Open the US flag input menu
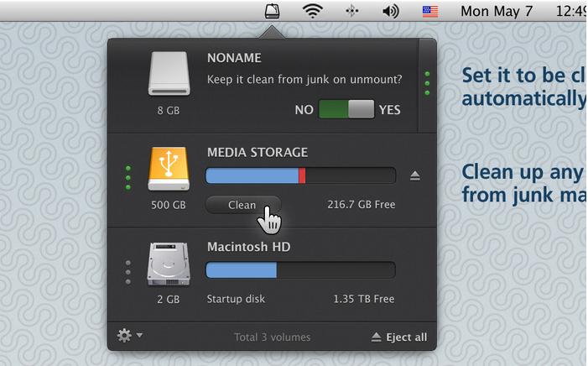 [430, 11]
